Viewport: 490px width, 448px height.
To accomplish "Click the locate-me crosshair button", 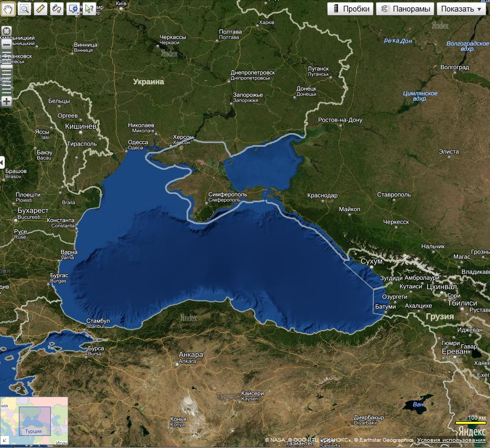I will [x=7, y=31].
